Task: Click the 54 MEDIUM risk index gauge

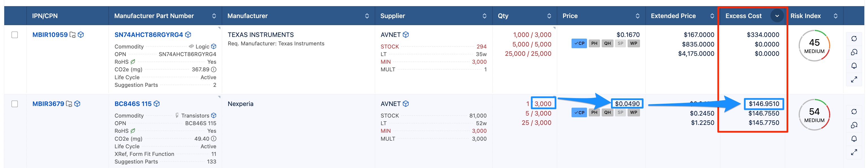Action: pos(814,115)
